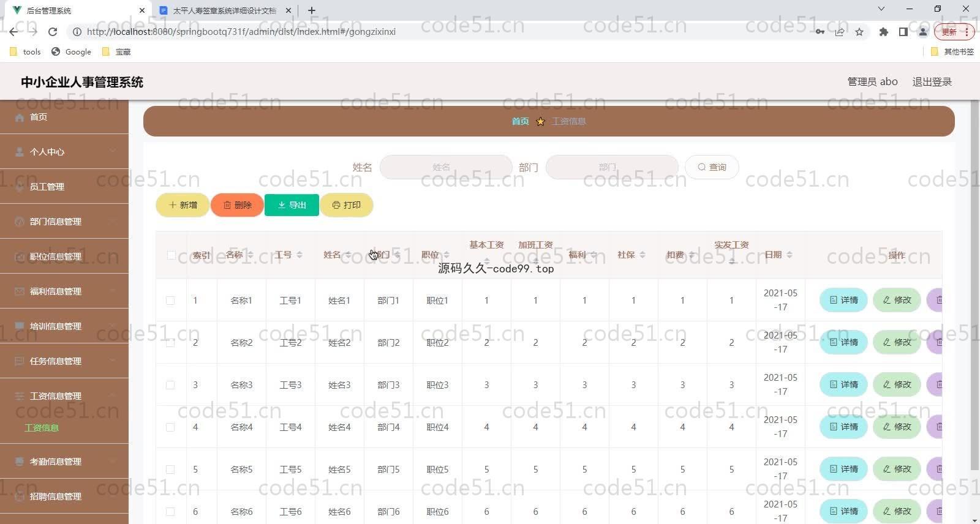Click 修改 for row 名称2
Screen dimensions: 980x524
point(897,342)
